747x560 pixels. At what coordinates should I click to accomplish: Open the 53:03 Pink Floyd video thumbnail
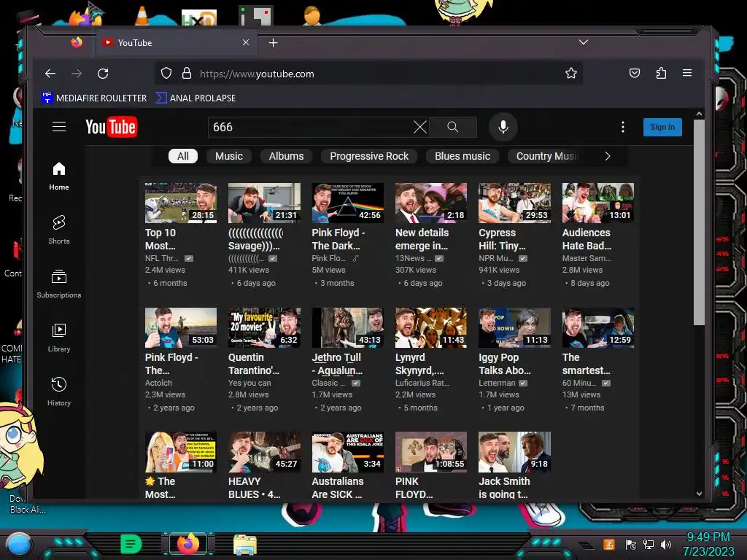tap(181, 327)
